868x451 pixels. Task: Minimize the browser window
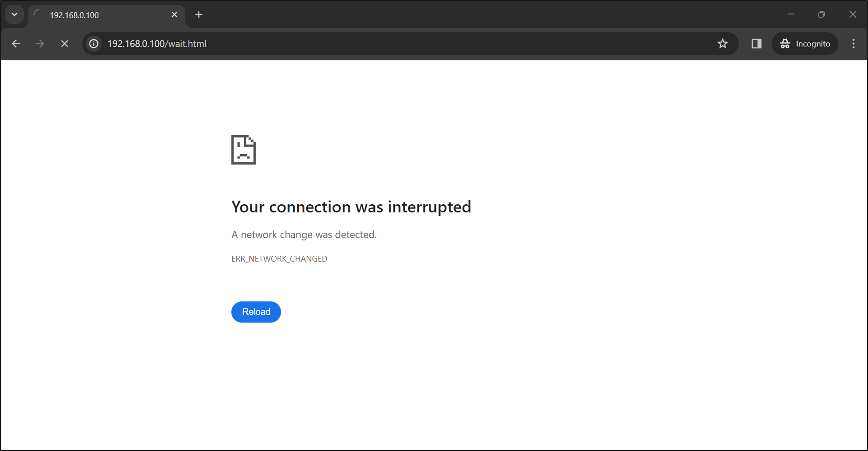791,14
